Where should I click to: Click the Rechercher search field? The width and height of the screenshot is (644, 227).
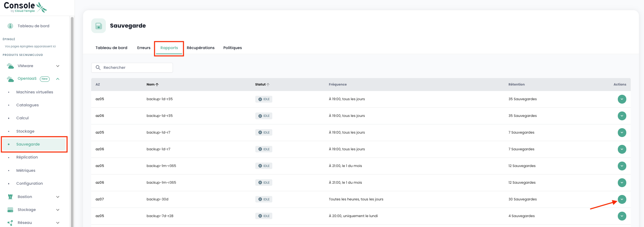pos(136,67)
